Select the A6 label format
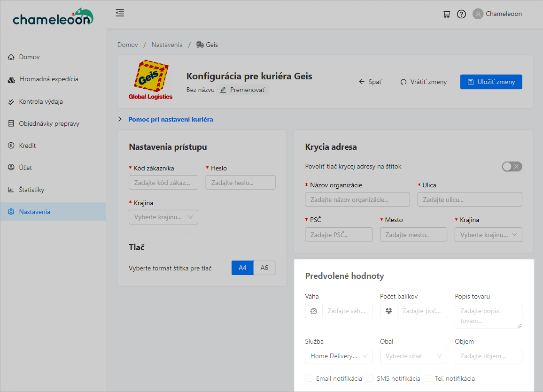Screen dimensions: 543x392 (x=264, y=268)
